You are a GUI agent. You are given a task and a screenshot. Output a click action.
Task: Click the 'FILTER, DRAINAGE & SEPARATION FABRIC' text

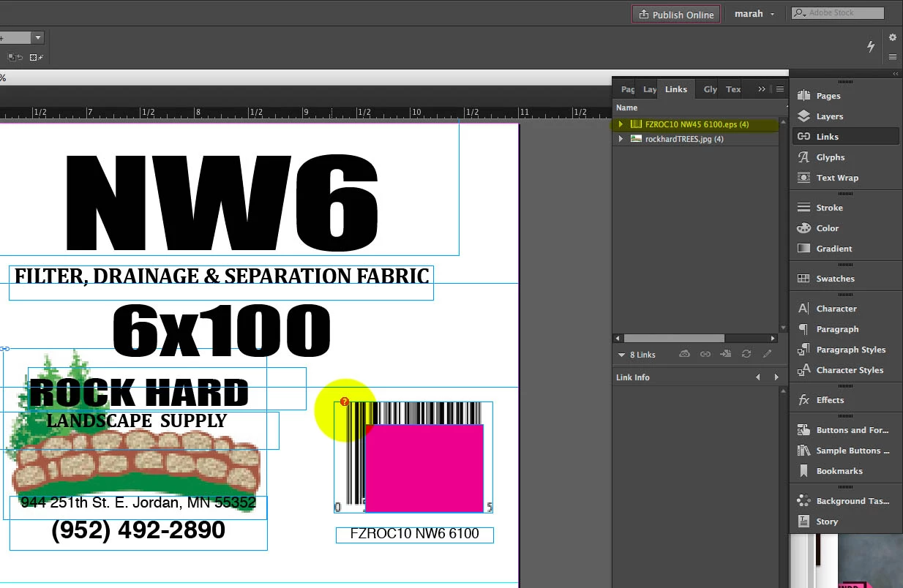[222, 276]
